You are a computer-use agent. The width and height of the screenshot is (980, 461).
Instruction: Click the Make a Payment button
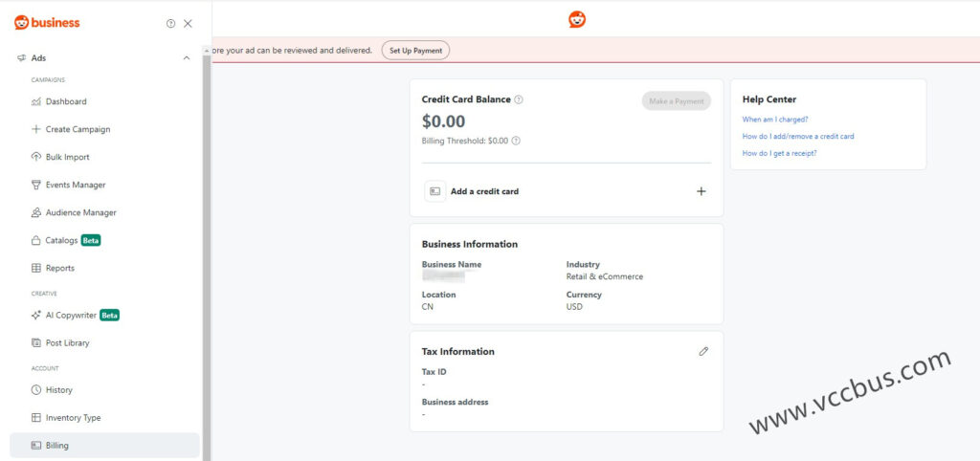click(x=676, y=101)
